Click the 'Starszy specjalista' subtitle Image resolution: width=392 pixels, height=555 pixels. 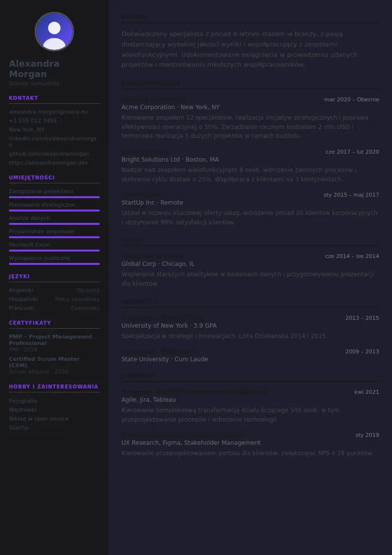[34, 83]
